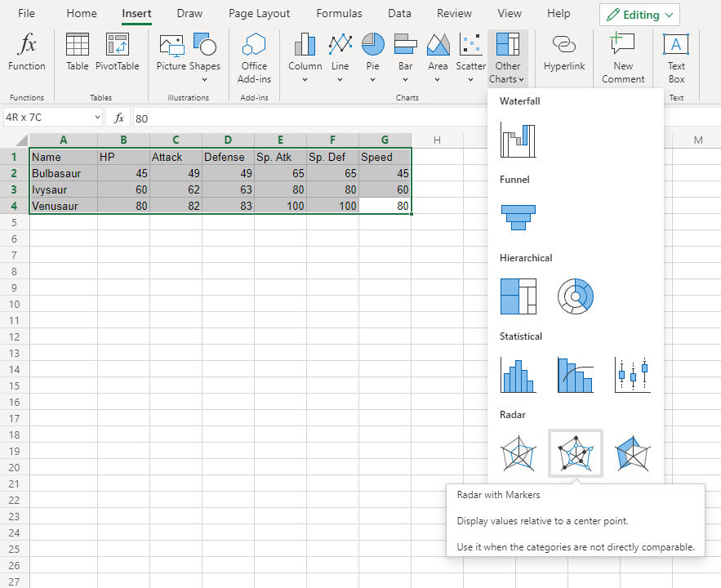Add a New Comment
721x588 pixels.
tap(623, 59)
